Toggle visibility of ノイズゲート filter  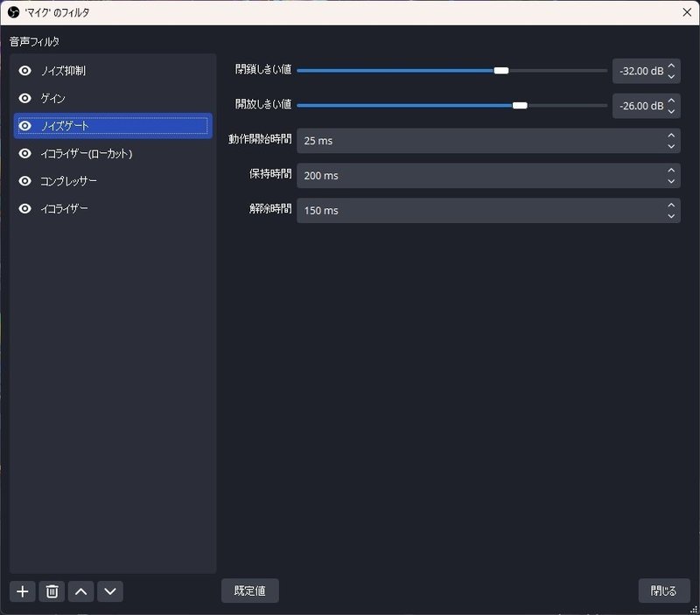tap(25, 126)
